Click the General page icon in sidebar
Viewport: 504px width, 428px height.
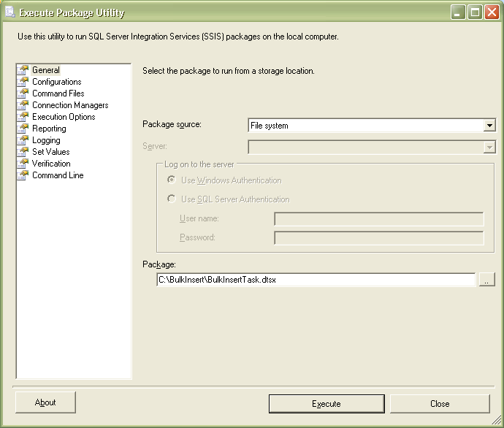[23, 70]
